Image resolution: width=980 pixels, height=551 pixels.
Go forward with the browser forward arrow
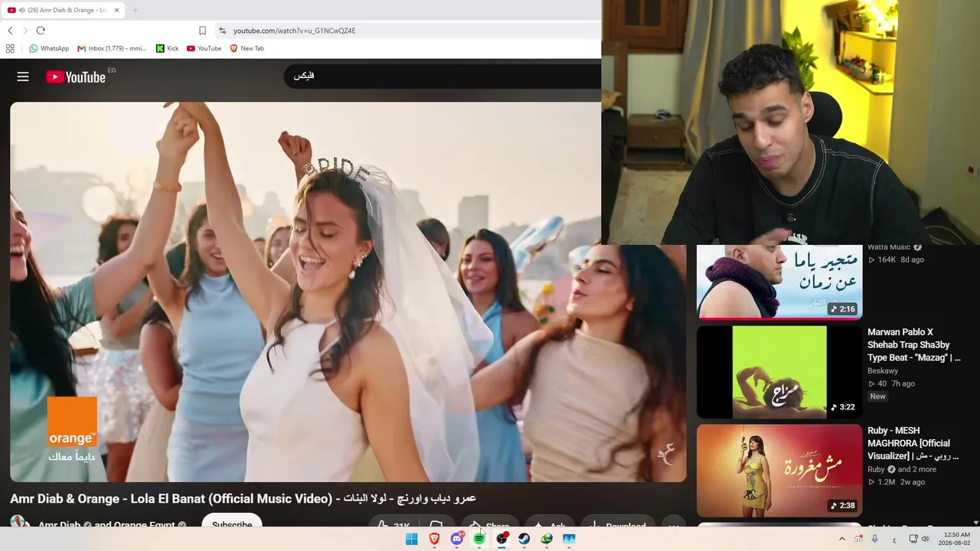coord(24,31)
